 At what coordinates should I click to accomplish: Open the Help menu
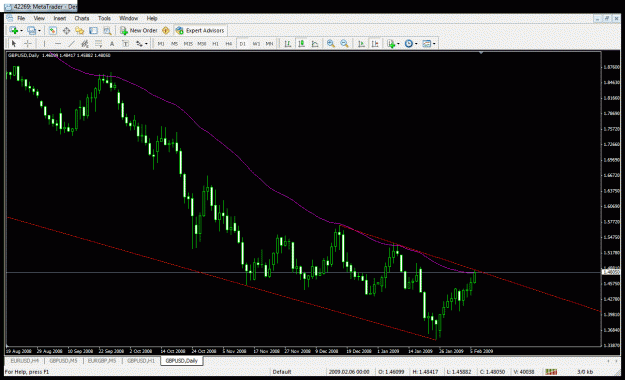click(152, 18)
